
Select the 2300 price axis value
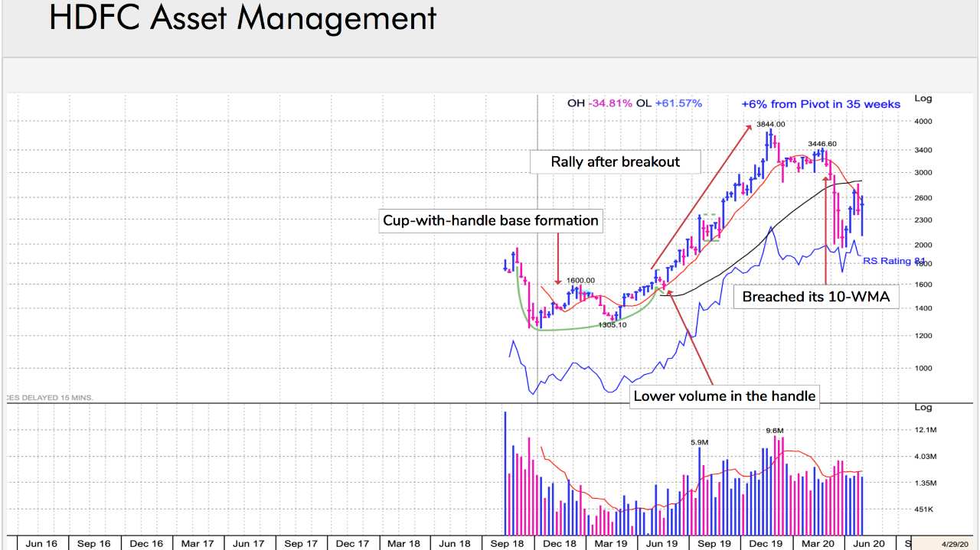[x=923, y=220]
